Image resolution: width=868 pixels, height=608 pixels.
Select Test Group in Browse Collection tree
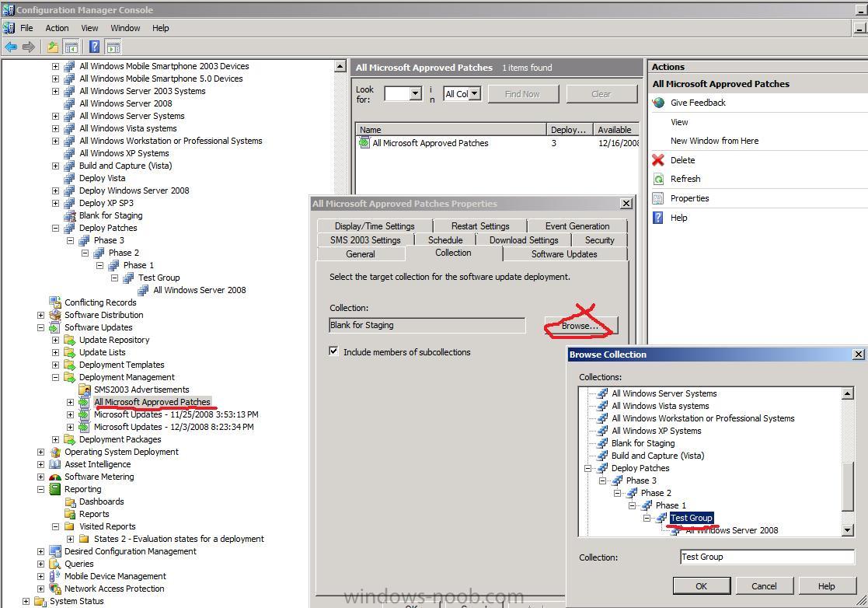(x=692, y=518)
